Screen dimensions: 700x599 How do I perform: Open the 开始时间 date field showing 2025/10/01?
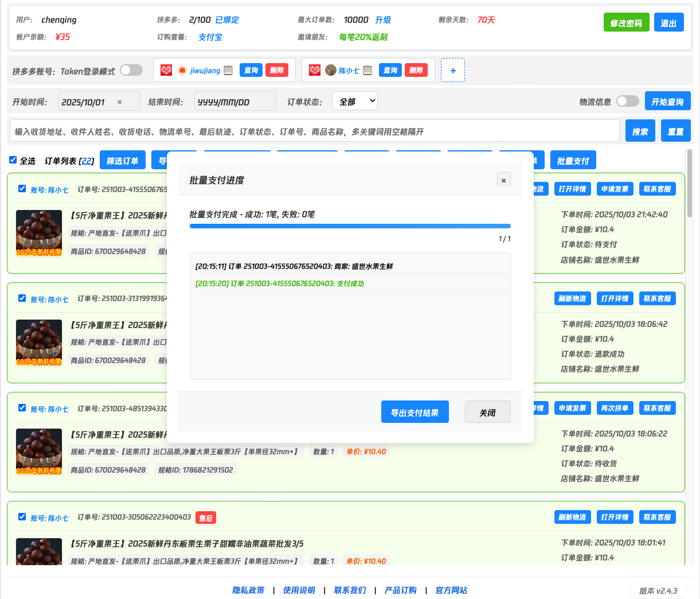coord(86,102)
